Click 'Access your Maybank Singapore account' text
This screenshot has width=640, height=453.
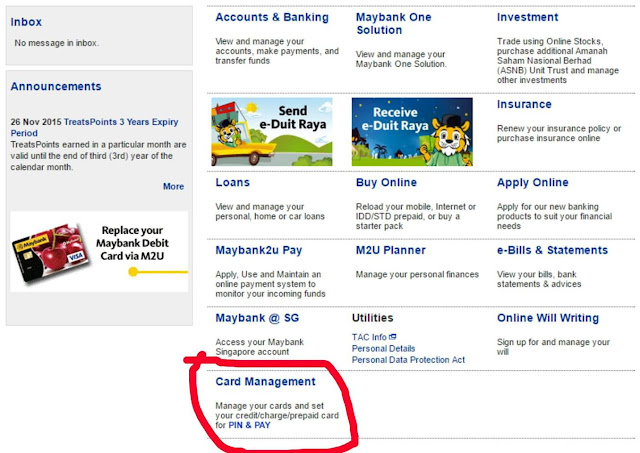260,347
